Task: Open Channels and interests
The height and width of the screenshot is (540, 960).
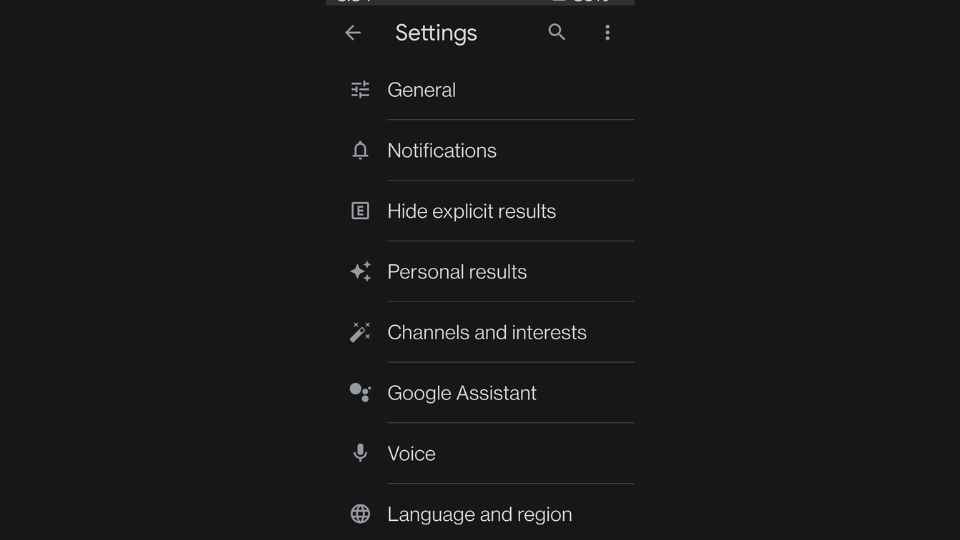Action: (481, 332)
